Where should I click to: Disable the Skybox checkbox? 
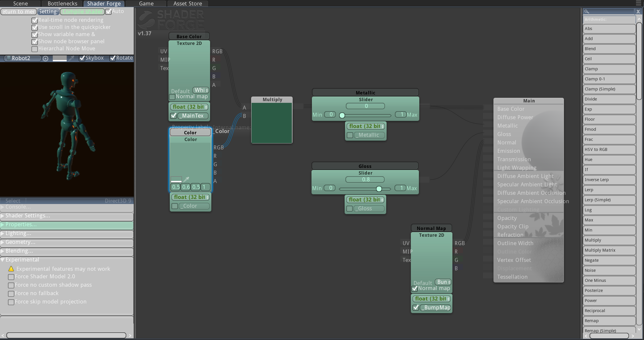tap(82, 58)
